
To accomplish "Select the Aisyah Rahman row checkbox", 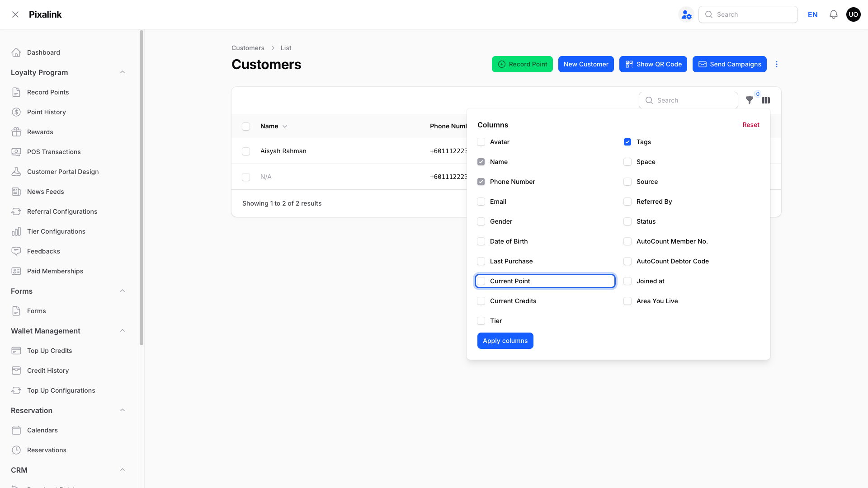I will point(246,151).
